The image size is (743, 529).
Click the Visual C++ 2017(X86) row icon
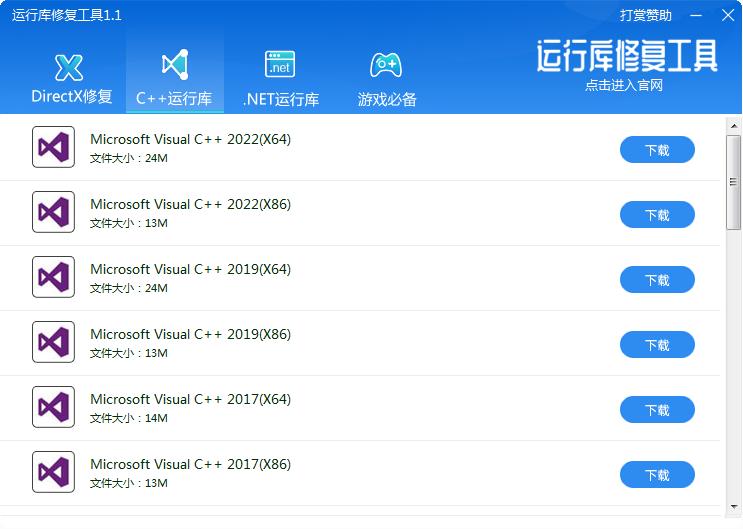click(x=54, y=472)
